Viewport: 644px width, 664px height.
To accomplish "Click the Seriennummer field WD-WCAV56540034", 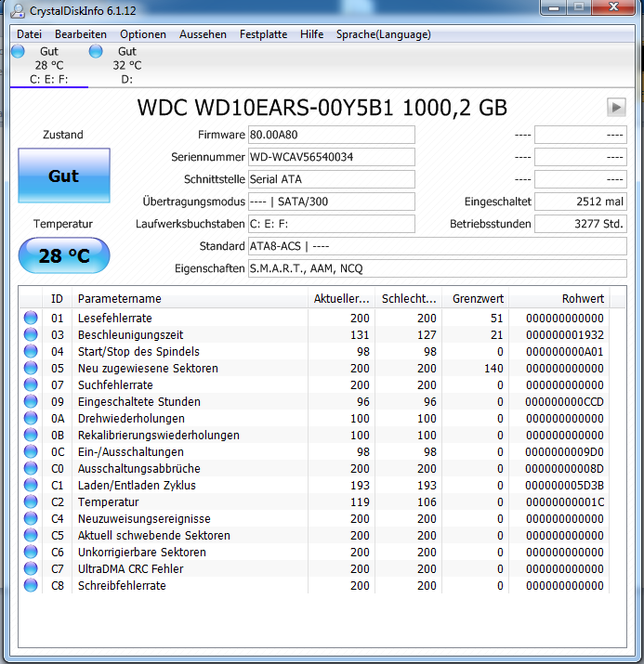I will [332, 157].
